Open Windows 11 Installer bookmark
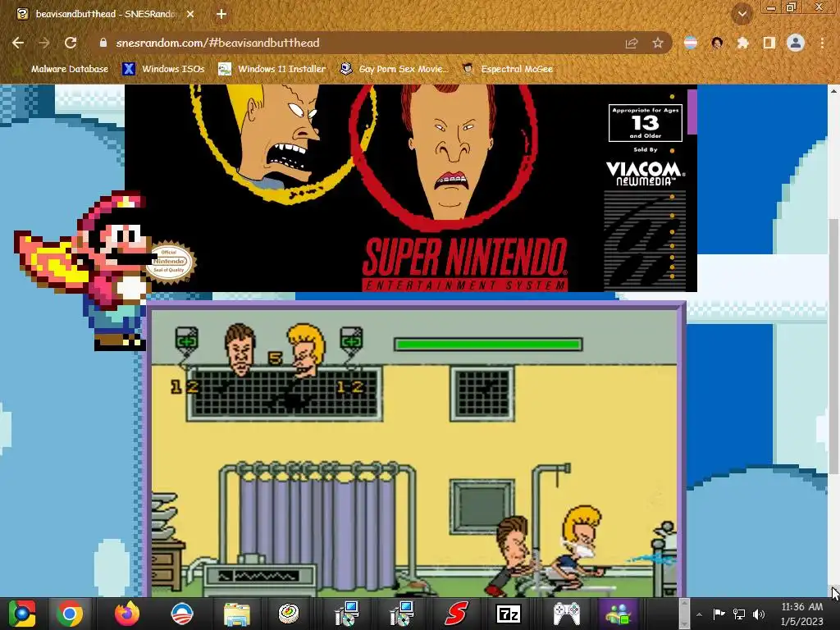 tap(272, 69)
